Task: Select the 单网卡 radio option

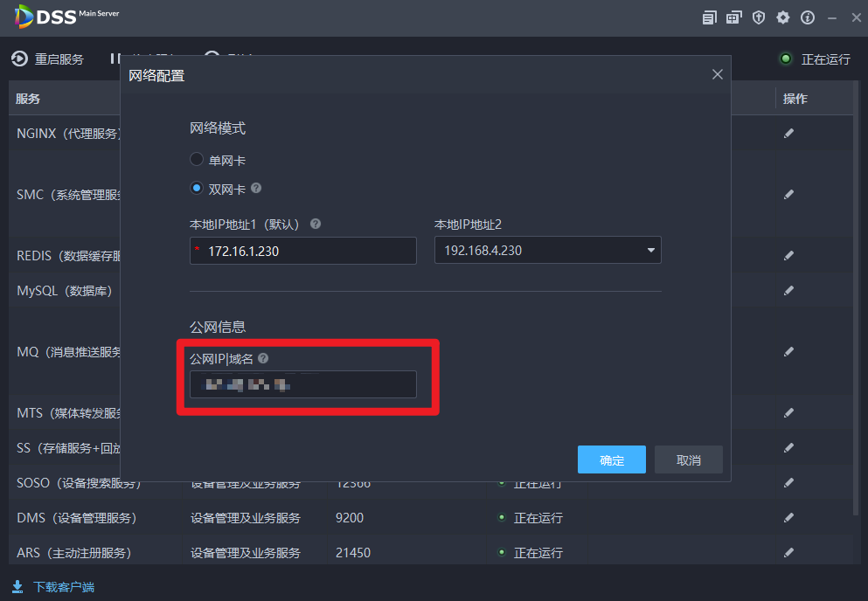Action: (x=197, y=160)
